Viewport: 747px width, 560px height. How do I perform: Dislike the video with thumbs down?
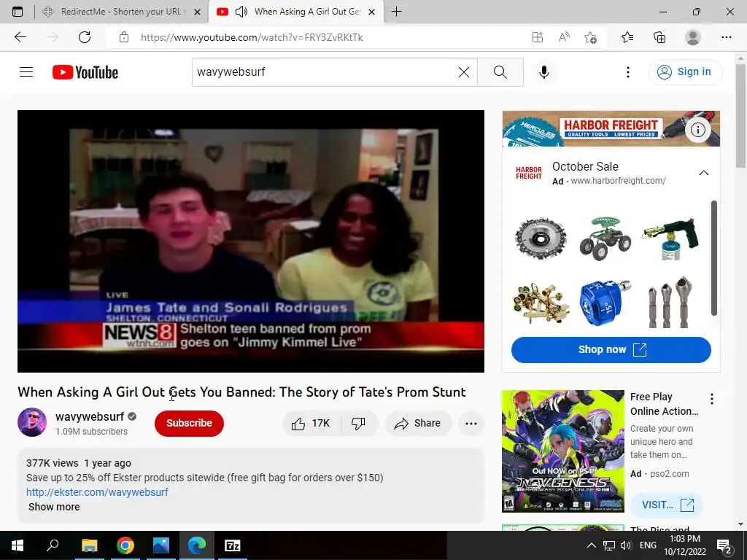tap(359, 424)
